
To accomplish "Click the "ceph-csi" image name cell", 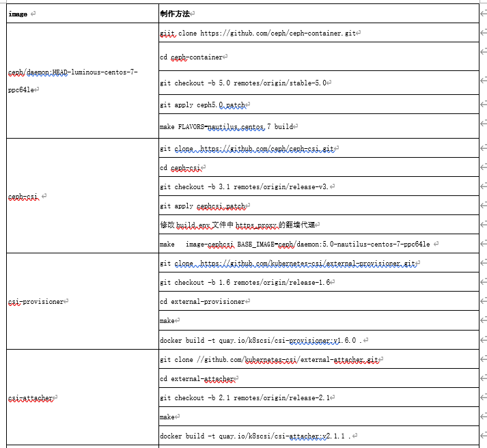I will click(x=83, y=196).
